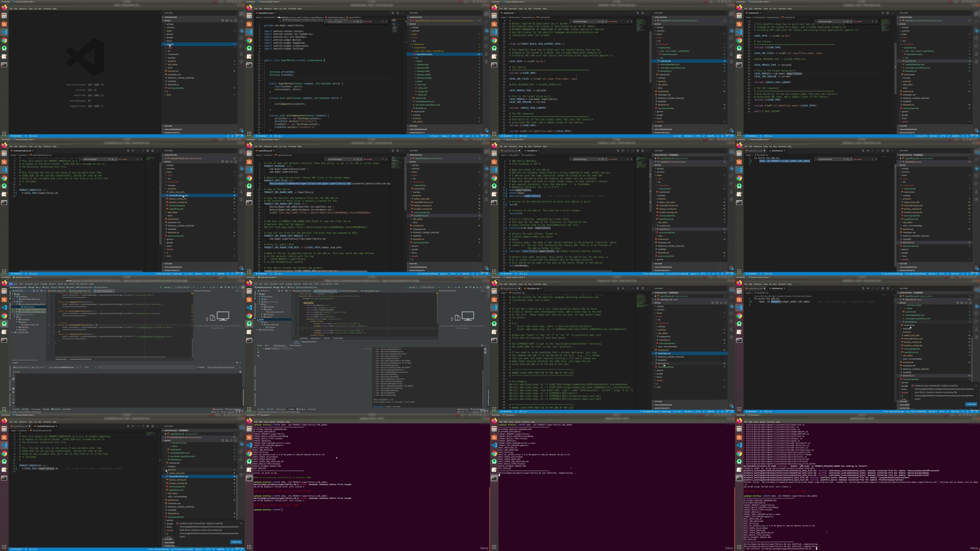Open the Project panel settings gear in Android Studio
This screenshot has height=551, width=980.
click(x=42, y=291)
